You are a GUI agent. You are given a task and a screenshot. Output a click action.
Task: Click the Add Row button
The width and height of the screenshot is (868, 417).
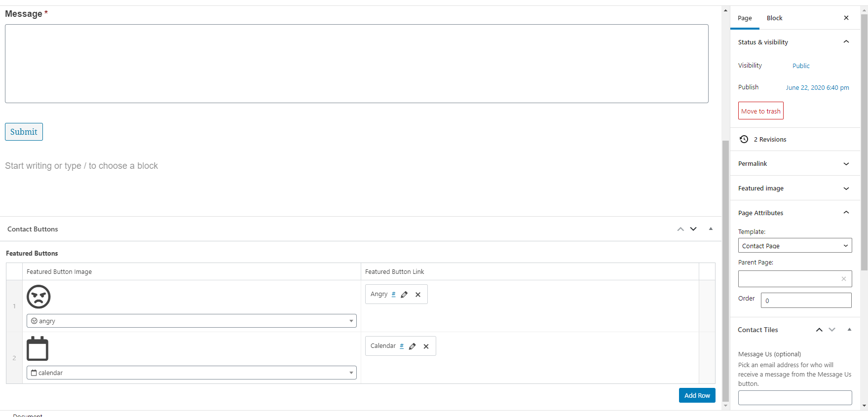click(697, 396)
